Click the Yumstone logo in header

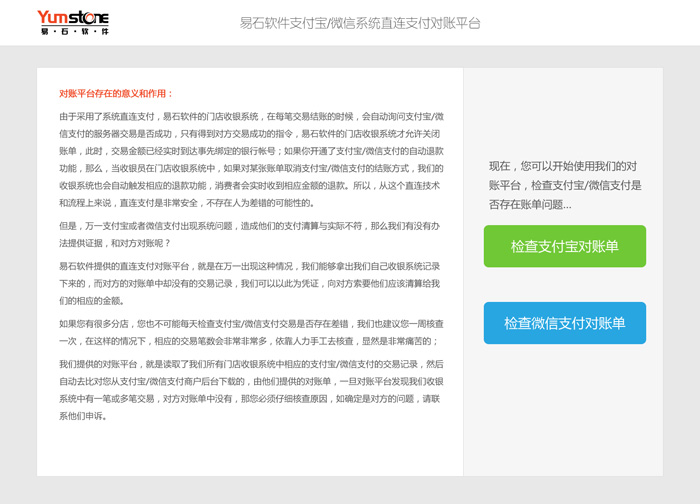tap(72, 17)
